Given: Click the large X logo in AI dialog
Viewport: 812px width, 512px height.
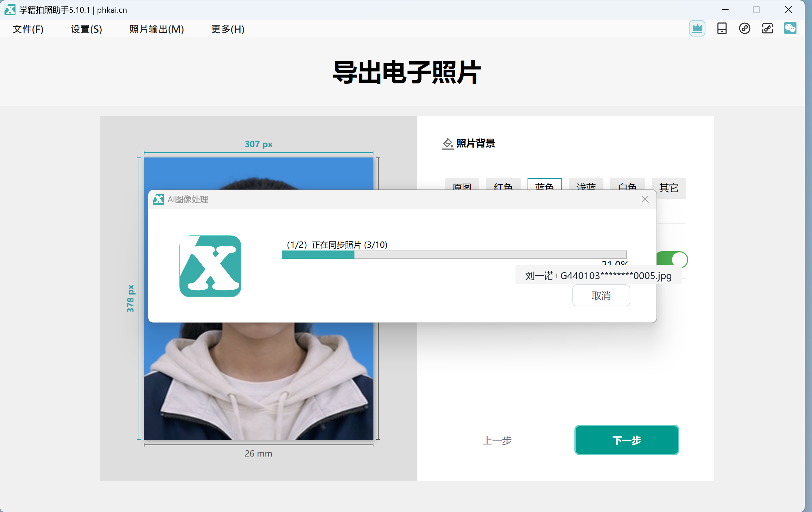Looking at the screenshot, I should [x=210, y=266].
